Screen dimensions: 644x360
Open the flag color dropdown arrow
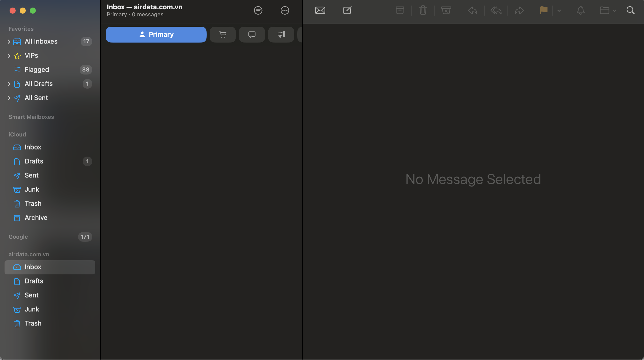(559, 11)
